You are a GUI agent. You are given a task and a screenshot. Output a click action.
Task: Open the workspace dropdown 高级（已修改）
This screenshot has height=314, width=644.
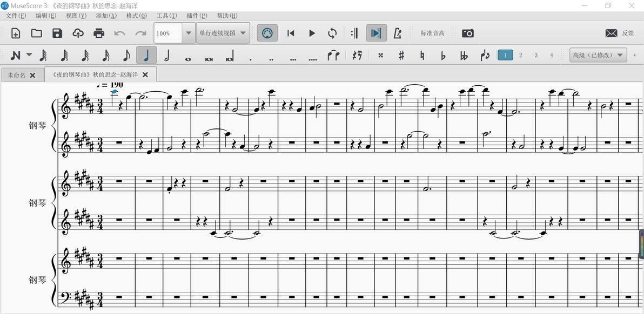coord(598,55)
